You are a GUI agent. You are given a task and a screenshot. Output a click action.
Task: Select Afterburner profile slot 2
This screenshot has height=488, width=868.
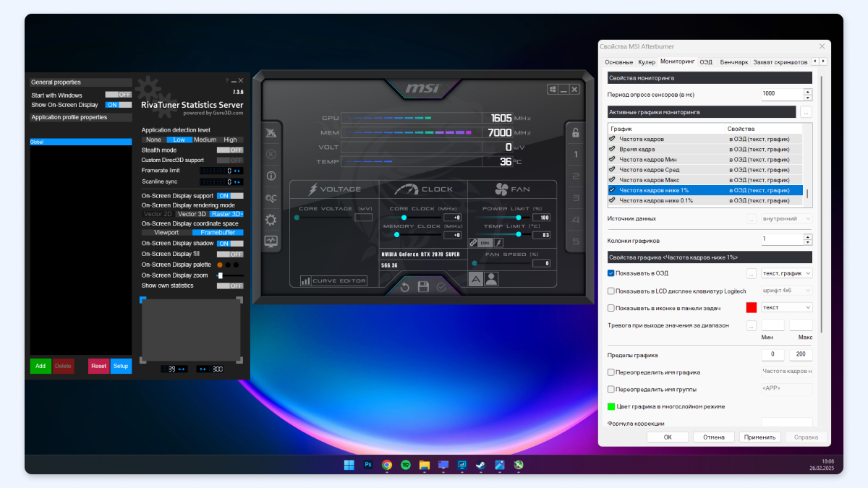click(576, 176)
